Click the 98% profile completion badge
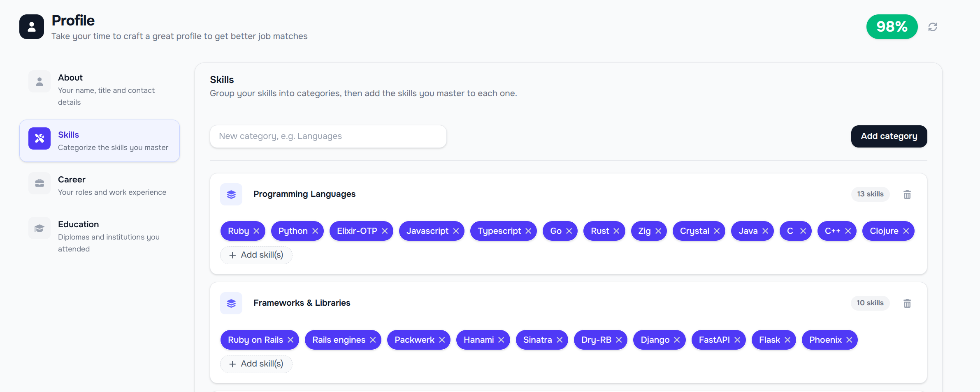980x392 pixels. point(892,27)
